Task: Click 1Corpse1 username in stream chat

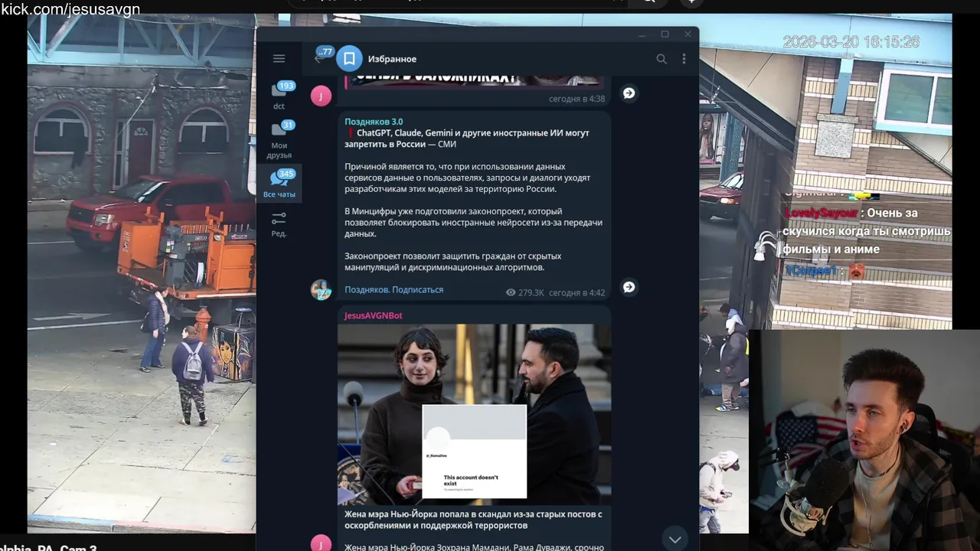Action: coord(811,271)
